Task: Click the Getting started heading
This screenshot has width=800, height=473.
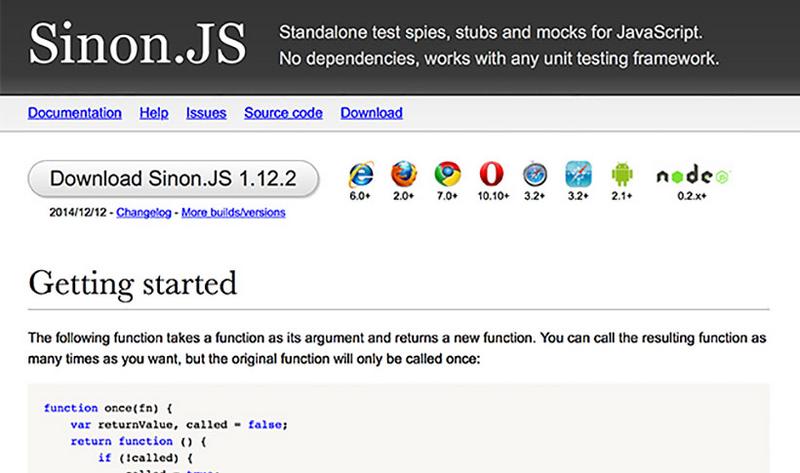Action: click(x=133, y=283)
